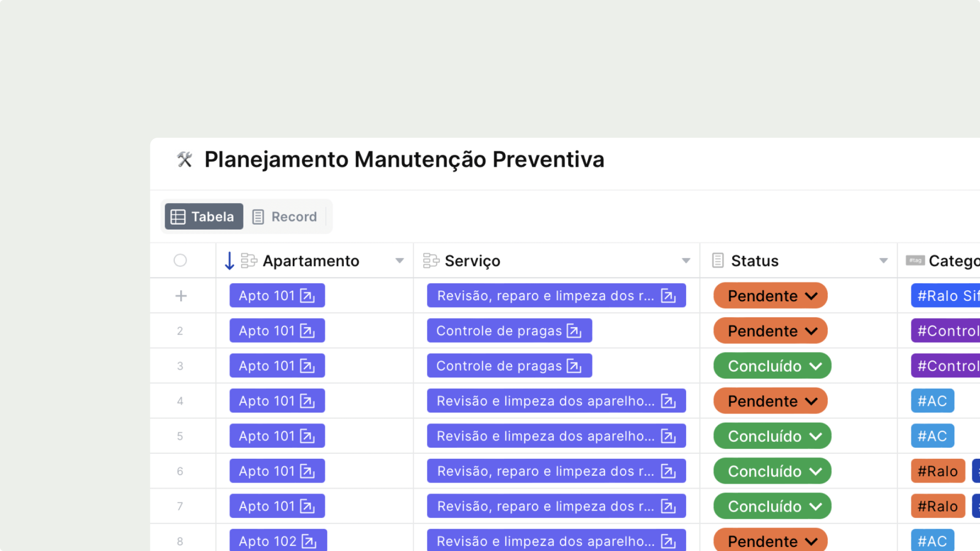Toggle the select-all circle in the header
The height and width of the screenshot is (551, 980).
[x=180, y=261]
